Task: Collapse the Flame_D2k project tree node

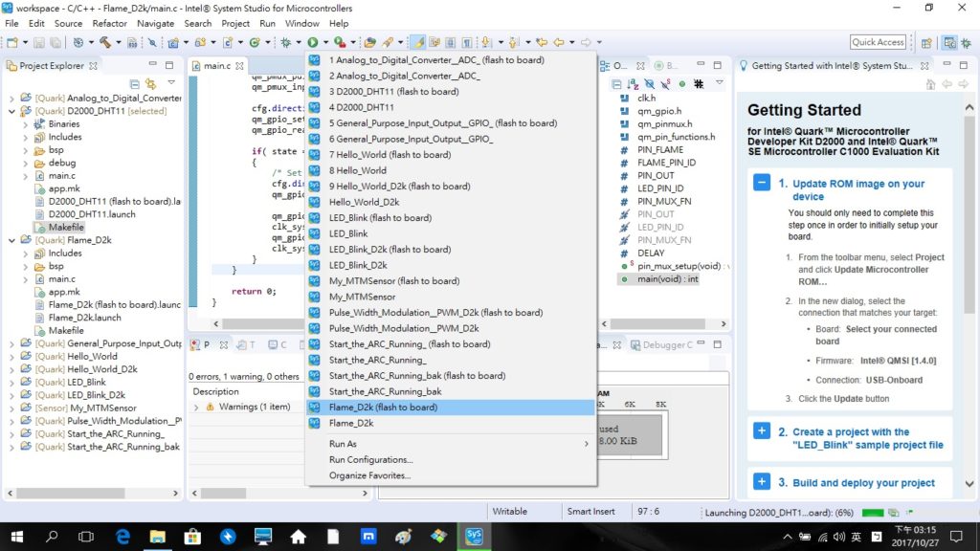Action: click(x=11, y=240)
